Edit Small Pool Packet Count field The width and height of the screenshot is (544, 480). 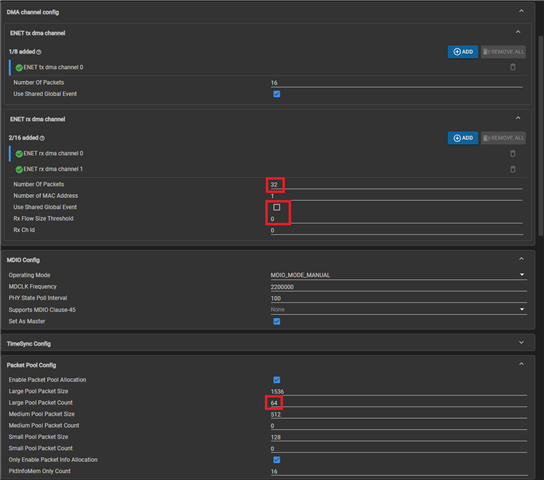pos(399,449)
